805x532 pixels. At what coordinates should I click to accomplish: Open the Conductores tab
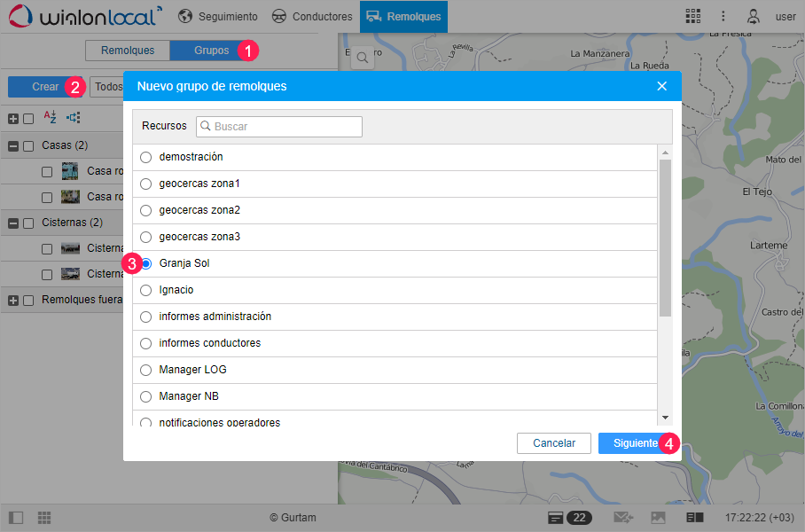pos(312,17)
